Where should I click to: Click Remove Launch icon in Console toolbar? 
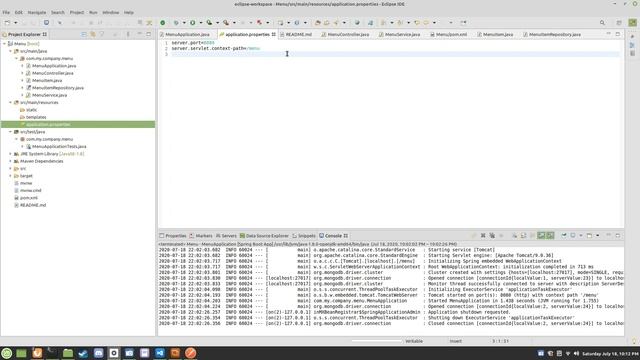[483, 236]
